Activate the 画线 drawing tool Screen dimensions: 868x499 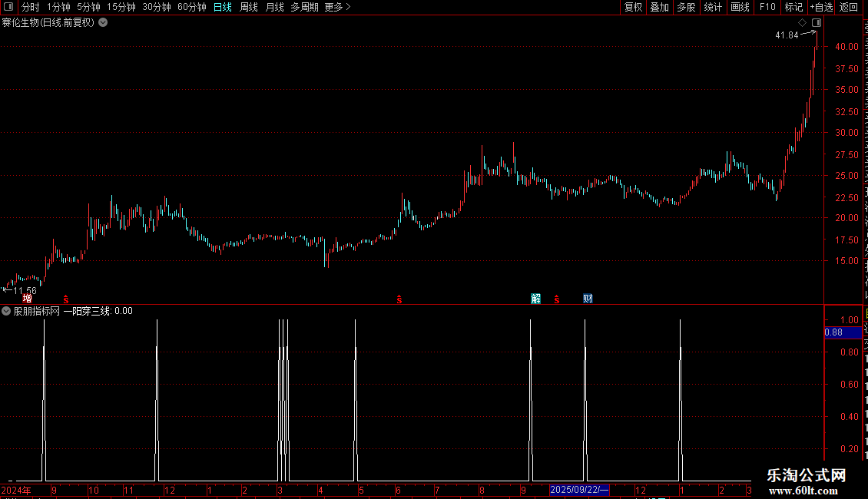(740, 7)
